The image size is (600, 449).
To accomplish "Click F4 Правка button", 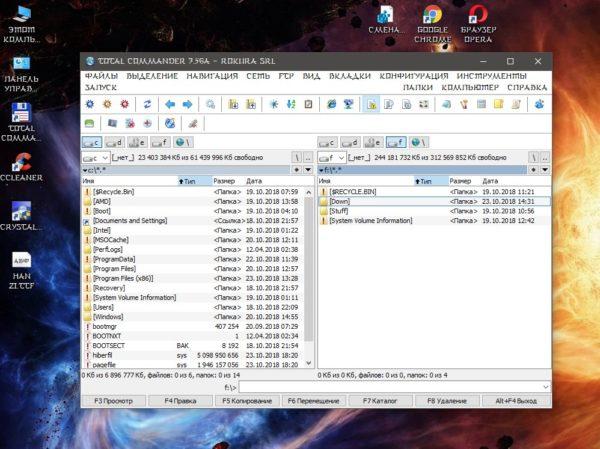I will 180,401.
